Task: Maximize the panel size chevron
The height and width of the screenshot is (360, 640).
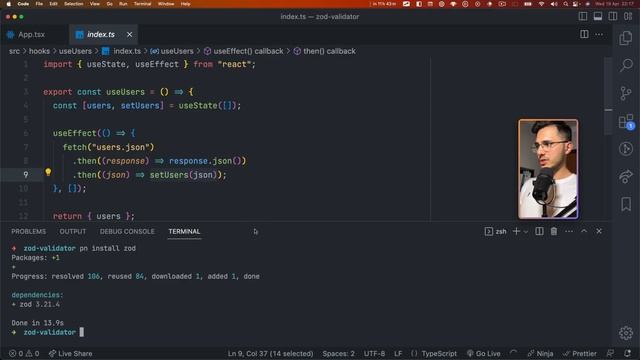Action: click(x=584, y=231)
